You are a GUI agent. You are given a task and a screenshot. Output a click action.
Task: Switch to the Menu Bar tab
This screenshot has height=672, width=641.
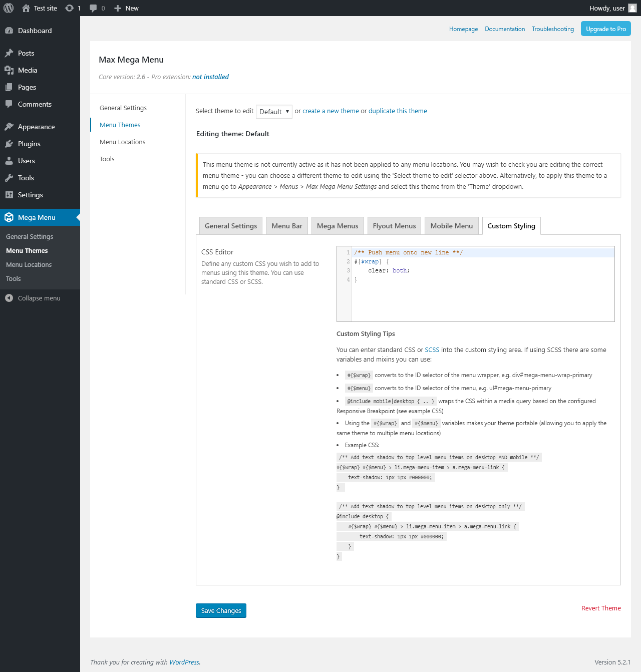287,226
